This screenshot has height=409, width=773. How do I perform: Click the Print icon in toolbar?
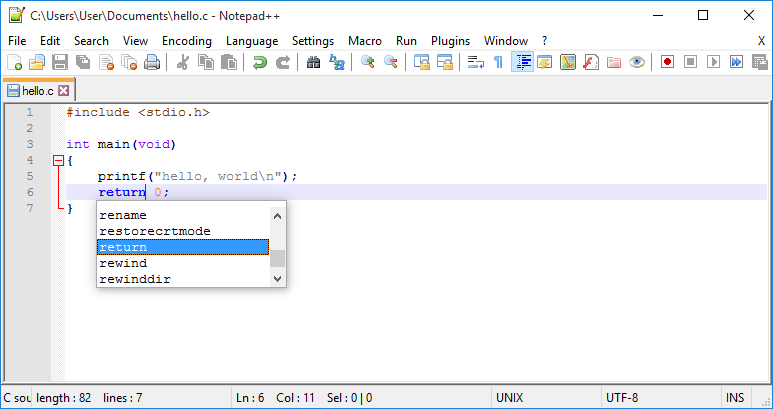tap(152, 62)
